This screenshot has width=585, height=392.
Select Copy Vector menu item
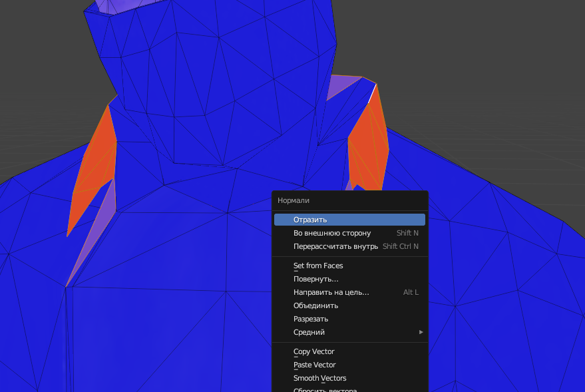point(313,351)
